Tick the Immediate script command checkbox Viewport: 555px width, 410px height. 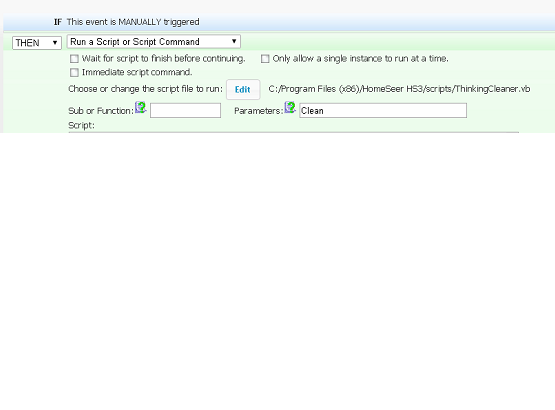pyautogui.click(x=74, y=73)
